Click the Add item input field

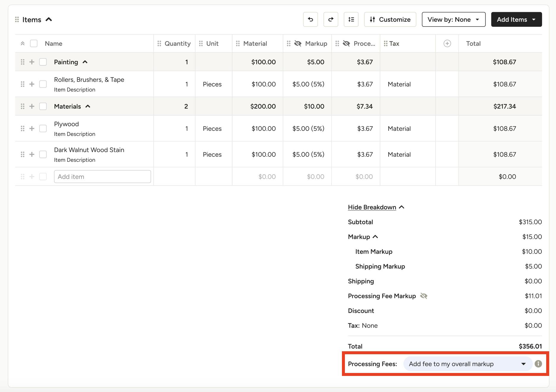click(102, 176)
